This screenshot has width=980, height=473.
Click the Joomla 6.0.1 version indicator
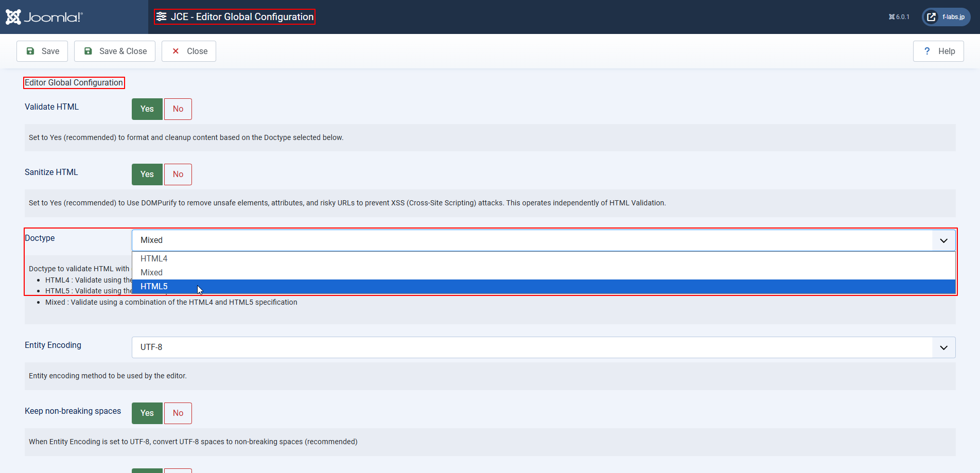899,17
